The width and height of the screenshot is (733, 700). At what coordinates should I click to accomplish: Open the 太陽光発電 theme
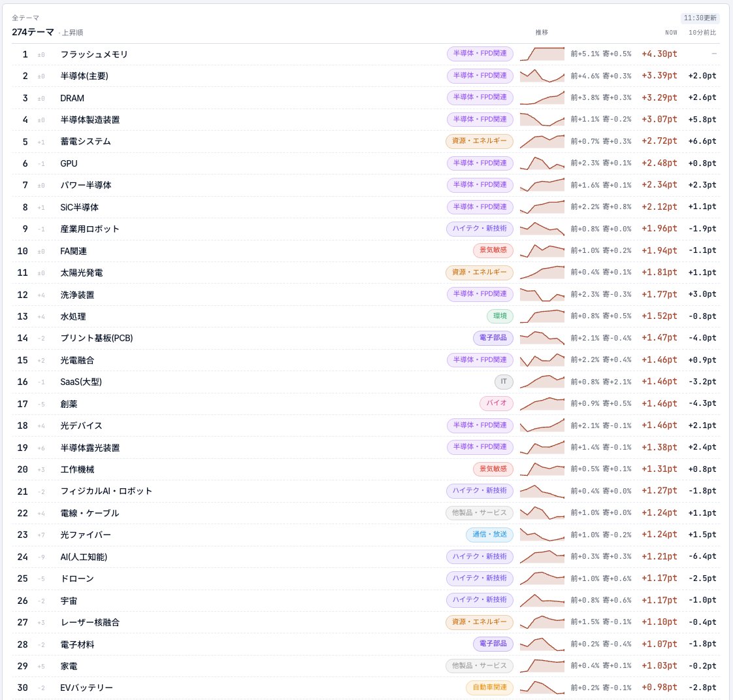pyautogui.click(x=82, y=273)
